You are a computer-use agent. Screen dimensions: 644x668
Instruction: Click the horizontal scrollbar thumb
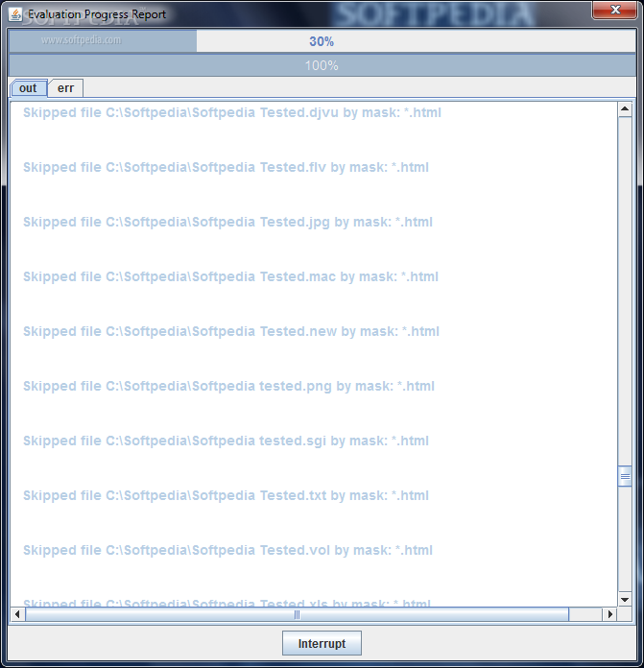[x=297, y=614]
